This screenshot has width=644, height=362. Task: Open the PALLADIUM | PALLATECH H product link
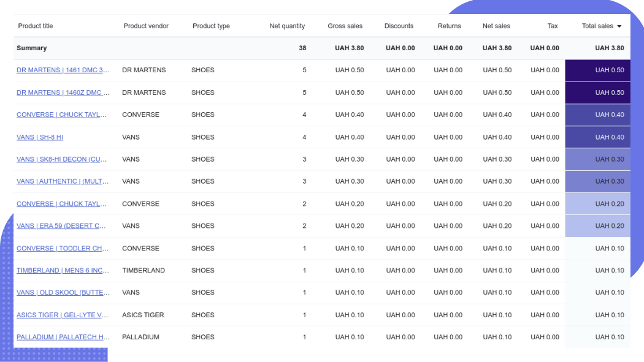pos(63,337)
